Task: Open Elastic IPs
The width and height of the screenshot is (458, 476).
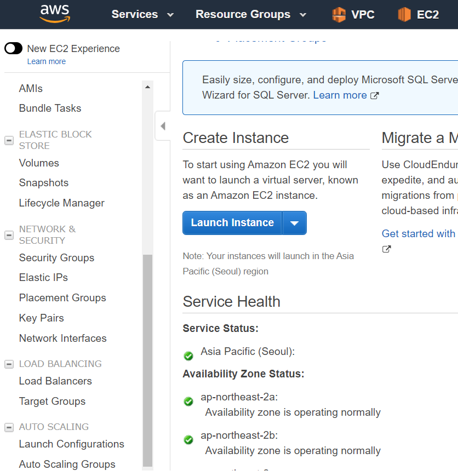Action: (43, 278)
